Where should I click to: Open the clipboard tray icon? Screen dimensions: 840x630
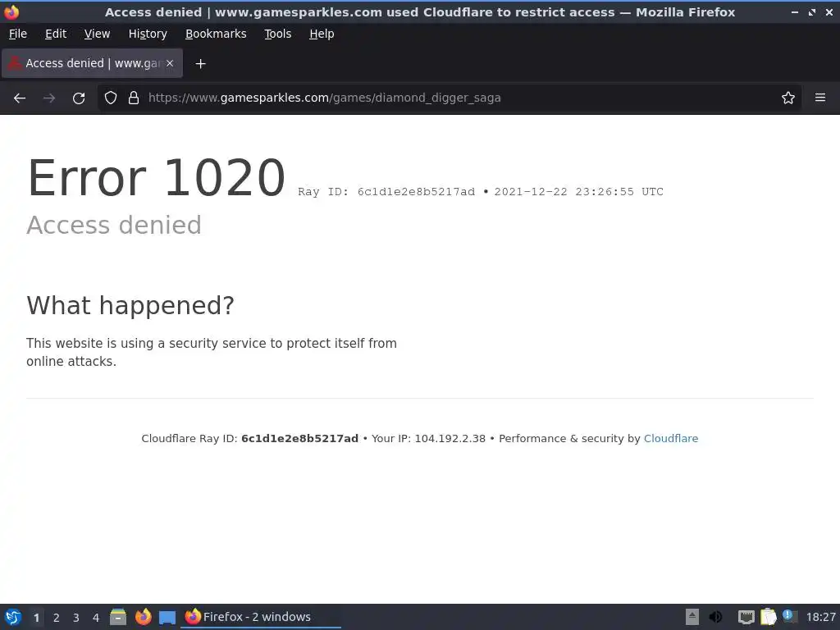pos(768,617)
